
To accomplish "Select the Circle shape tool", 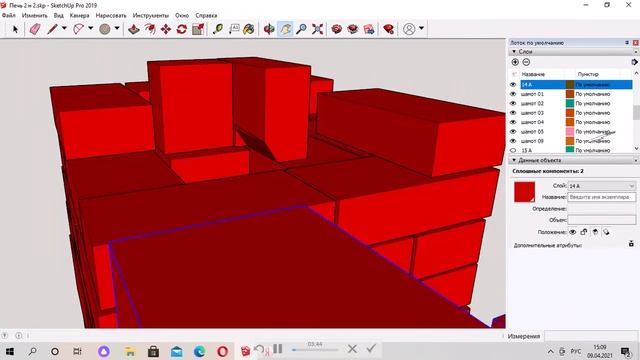I will [105, 29].
